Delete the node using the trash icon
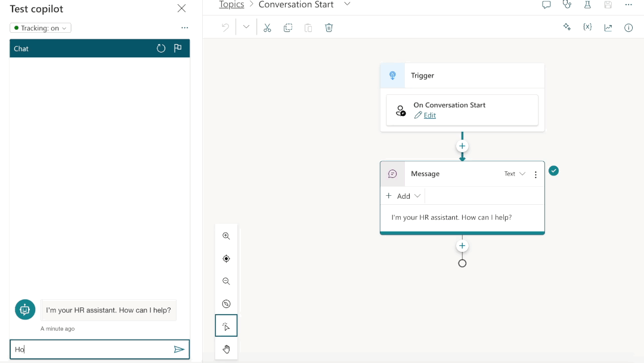Screen dimensions: 644x363 (329, 27)
